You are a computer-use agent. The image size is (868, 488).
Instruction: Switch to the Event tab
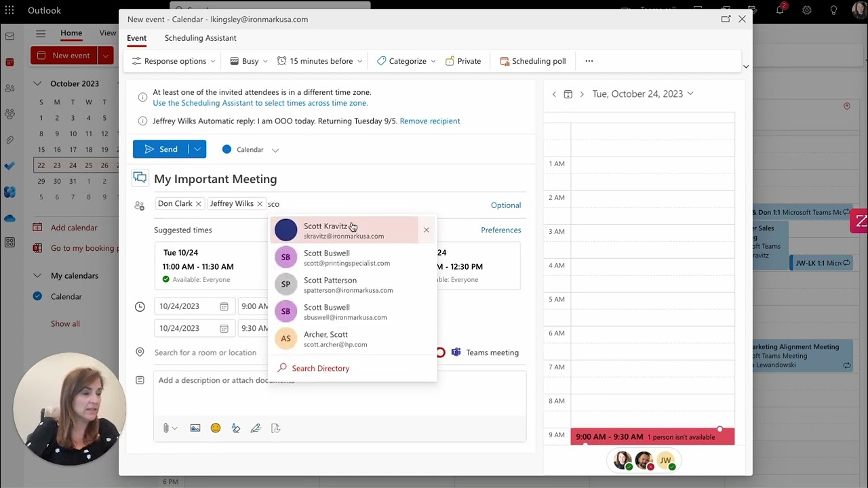coord(136,38)
